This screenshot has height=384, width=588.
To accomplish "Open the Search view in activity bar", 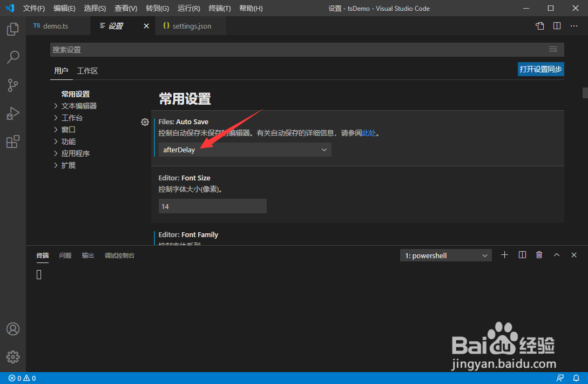I will 13,57.
